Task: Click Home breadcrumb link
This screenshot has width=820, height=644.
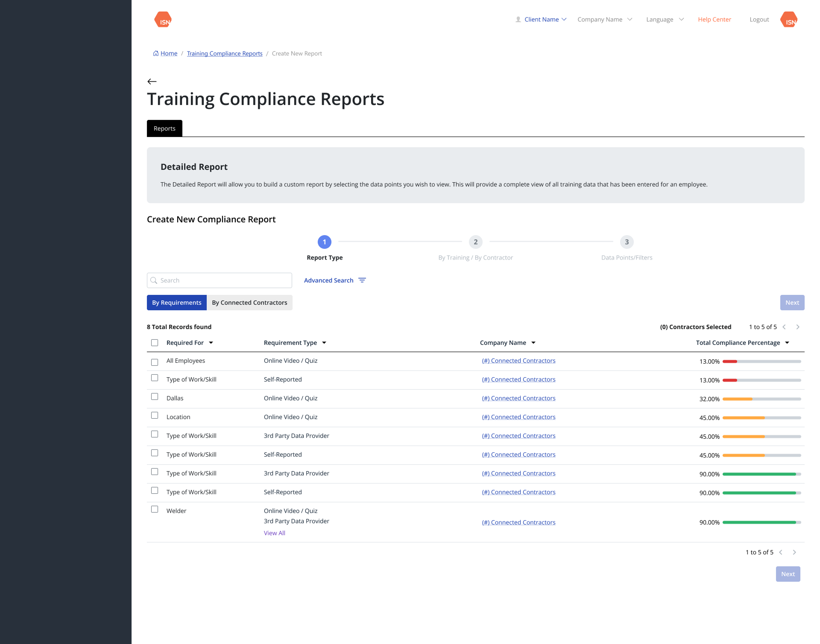Action: click(x=169, y=53)
